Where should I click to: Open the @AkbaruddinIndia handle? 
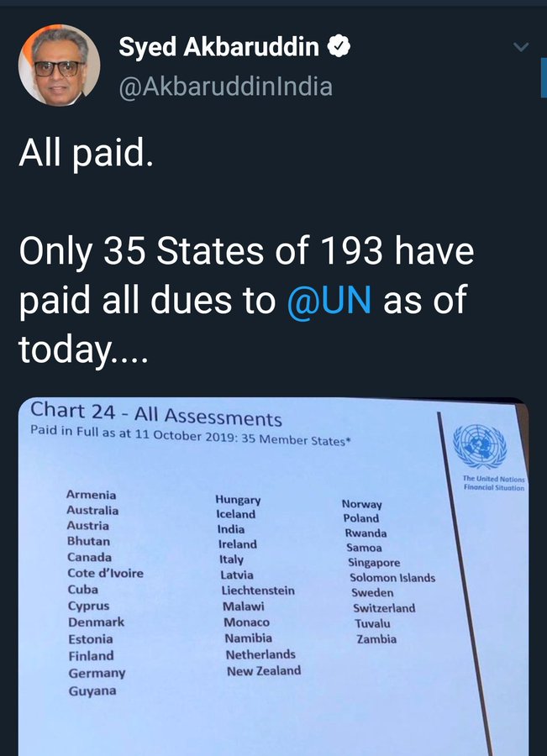(226, 87)
